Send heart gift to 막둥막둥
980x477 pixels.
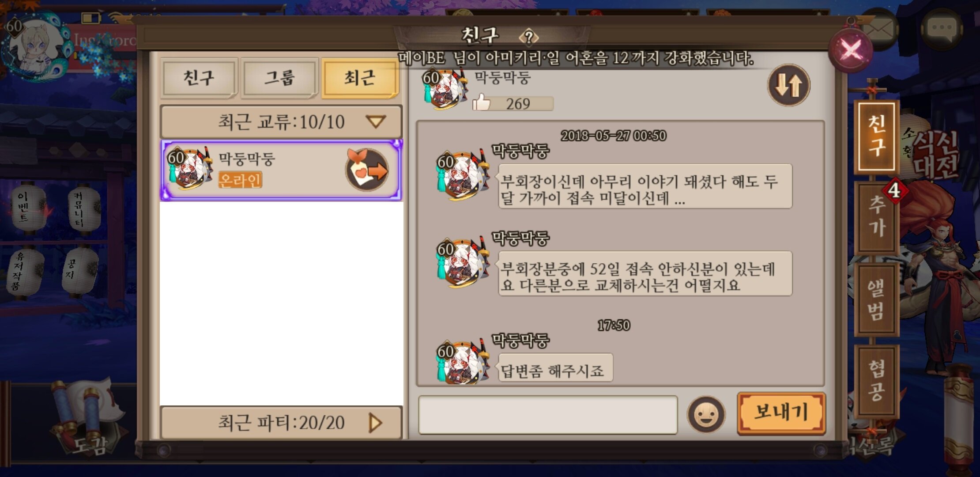pyautogui.click(x=367, y=170)
